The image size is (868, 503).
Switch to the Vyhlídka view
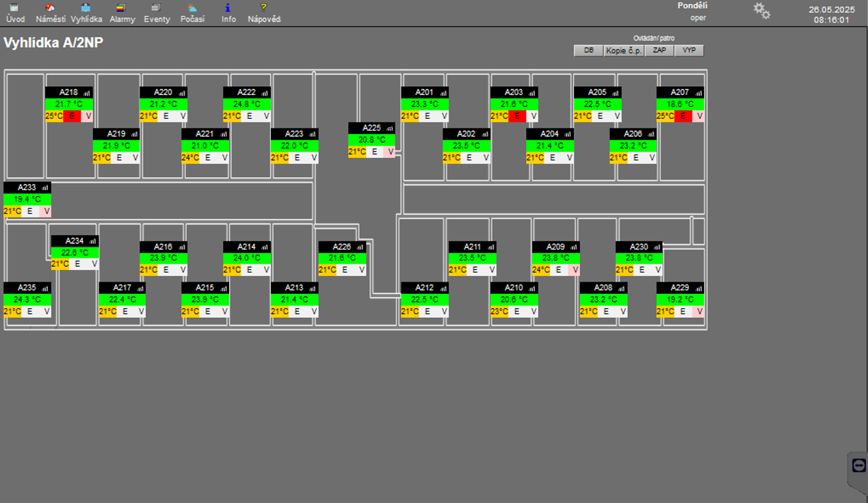point(86,8)
